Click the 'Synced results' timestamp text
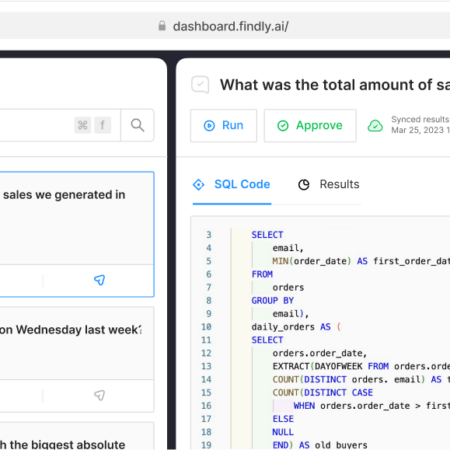 420,125
